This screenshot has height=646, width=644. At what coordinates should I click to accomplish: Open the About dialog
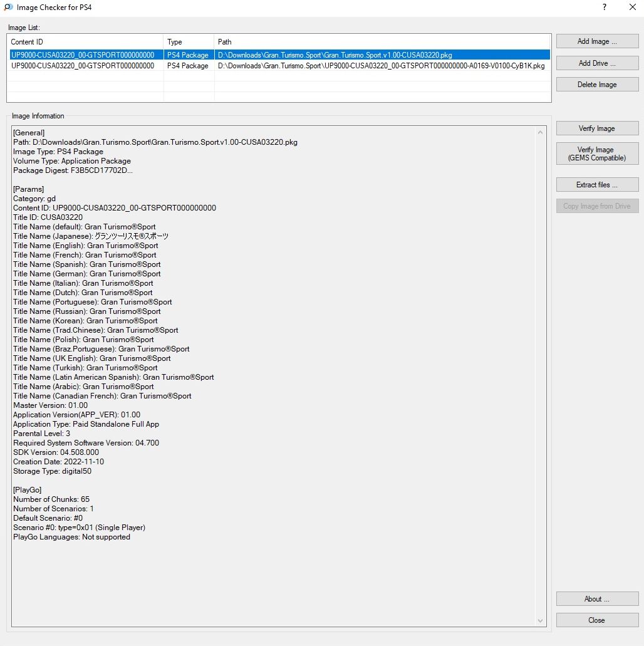(597, 599)
